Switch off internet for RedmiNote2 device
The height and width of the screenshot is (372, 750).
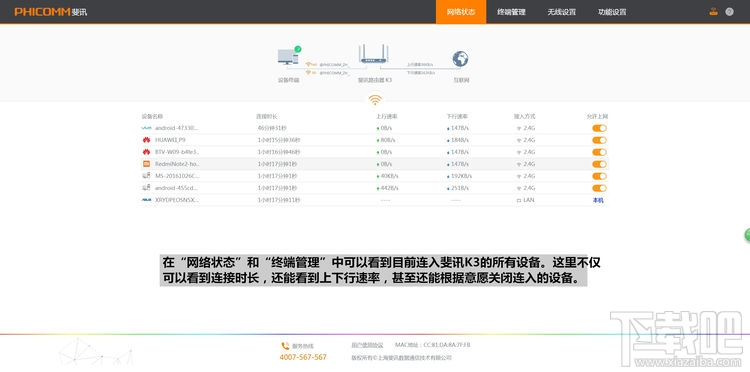pyautogui.click(x=599, y=164)
